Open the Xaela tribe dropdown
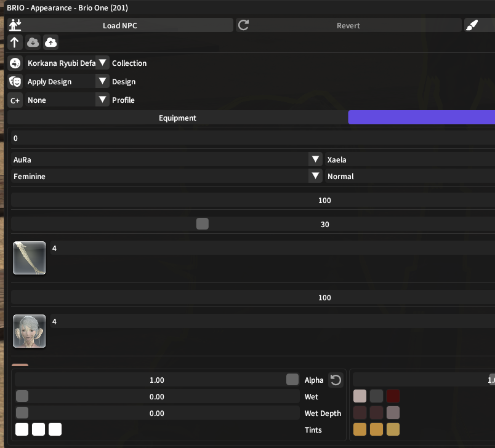This screenshot has width=495, height=448. point(410,159)
